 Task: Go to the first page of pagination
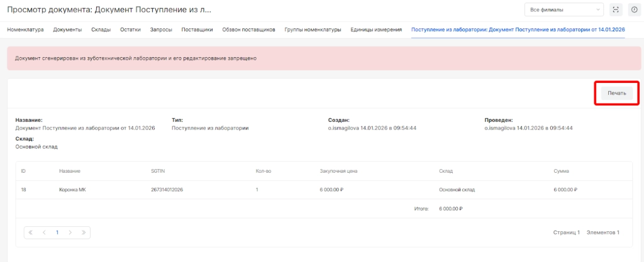tap(31, 232)
